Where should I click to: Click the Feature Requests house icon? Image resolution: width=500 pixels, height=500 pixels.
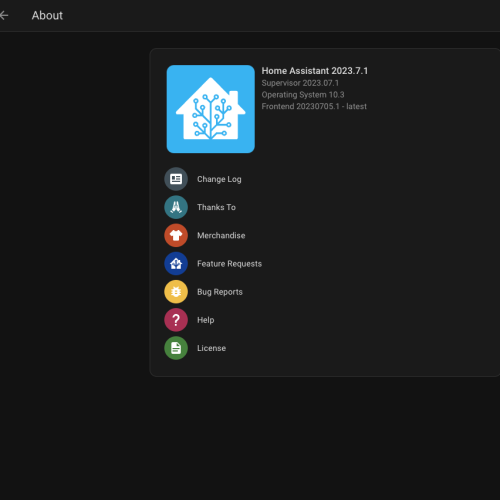click(x=176, y=264)
